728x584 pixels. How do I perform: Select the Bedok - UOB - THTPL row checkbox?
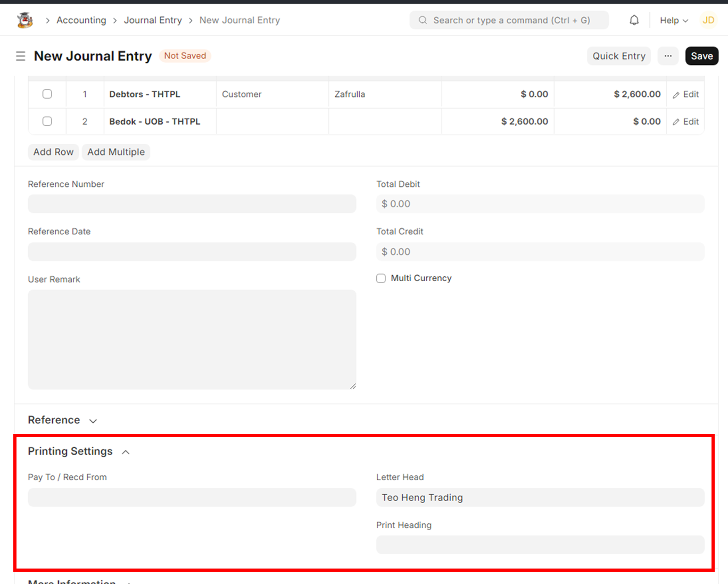(x=47, y=121)
